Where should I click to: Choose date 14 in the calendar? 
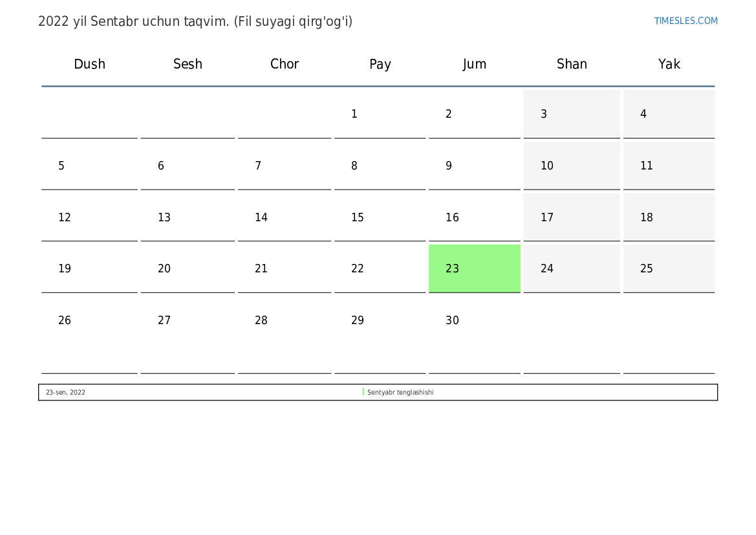pyautogui.click(x=285, y=217)
